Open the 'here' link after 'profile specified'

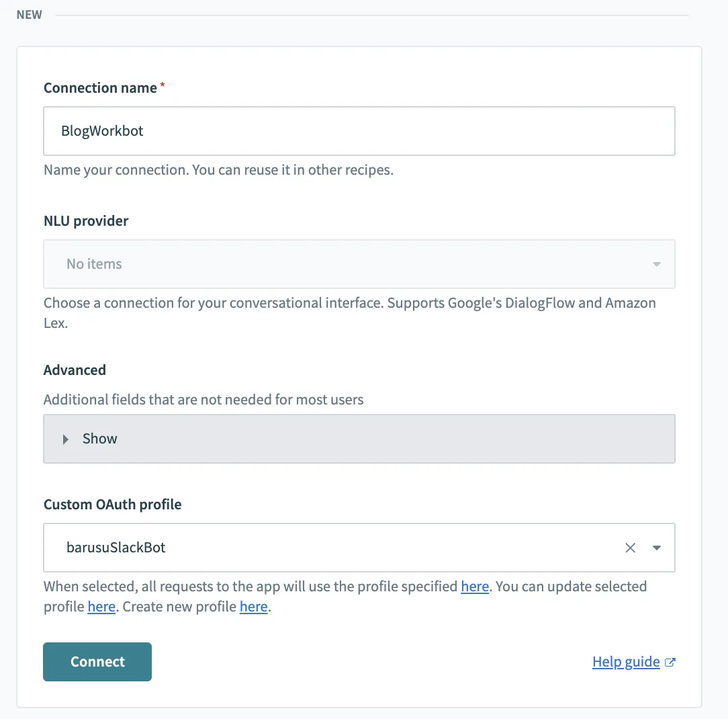click(474, 587)
